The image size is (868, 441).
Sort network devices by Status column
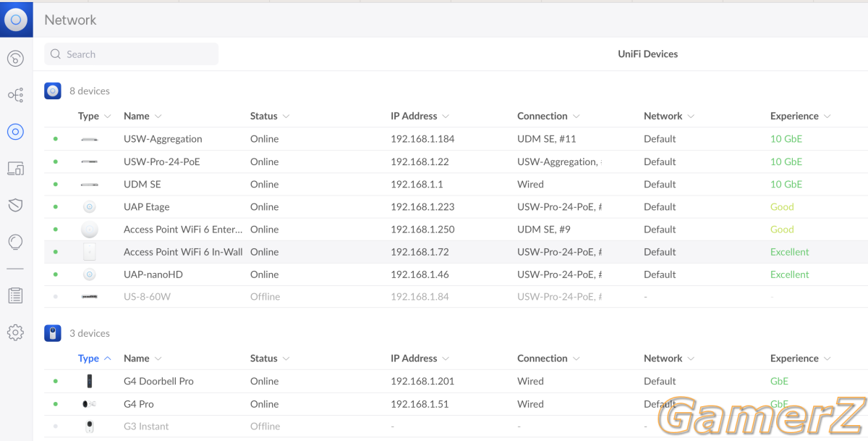(270, 116)
